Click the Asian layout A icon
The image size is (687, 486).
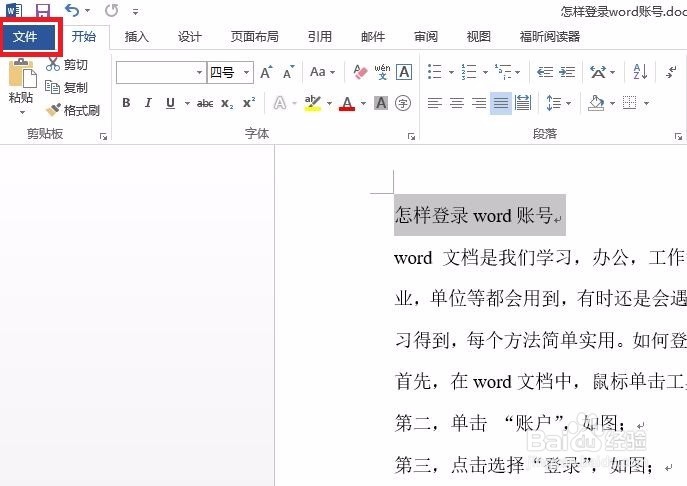pos(598,72)
